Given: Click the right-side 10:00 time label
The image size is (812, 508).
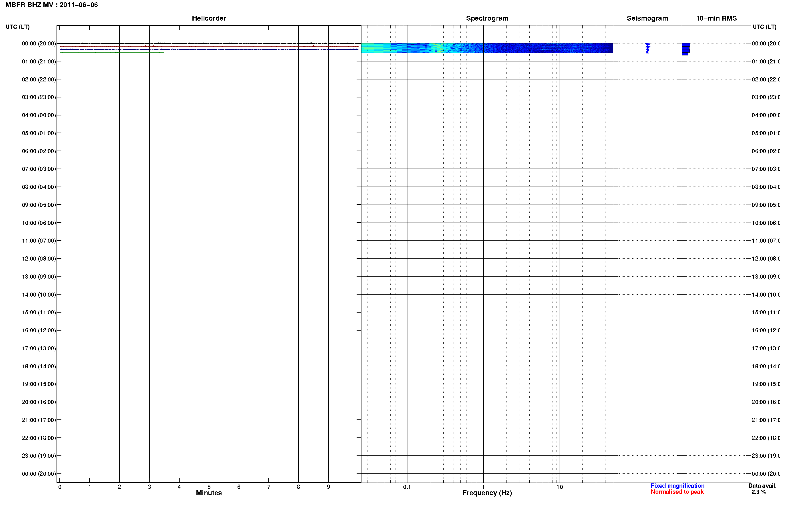Looking at the screenshot, I should [765, 223].
